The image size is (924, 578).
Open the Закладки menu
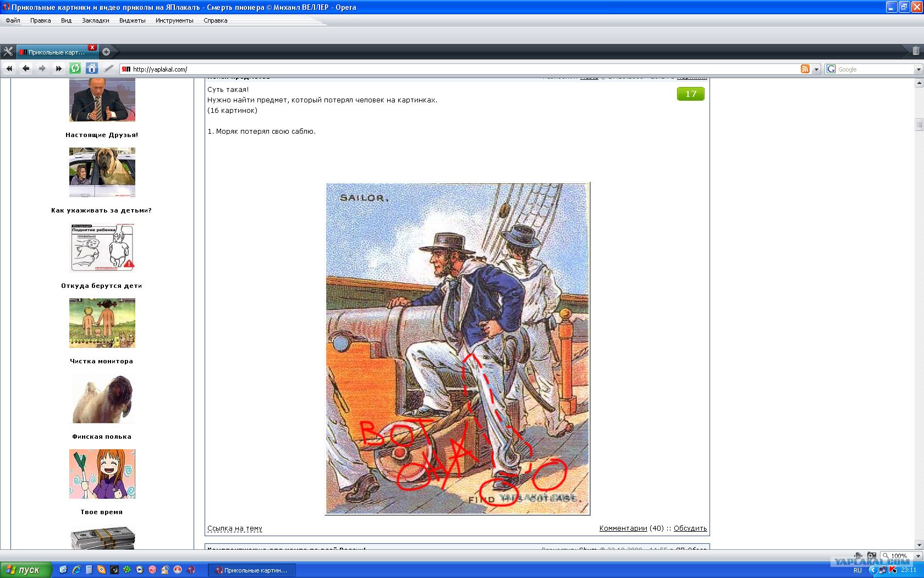96,20
